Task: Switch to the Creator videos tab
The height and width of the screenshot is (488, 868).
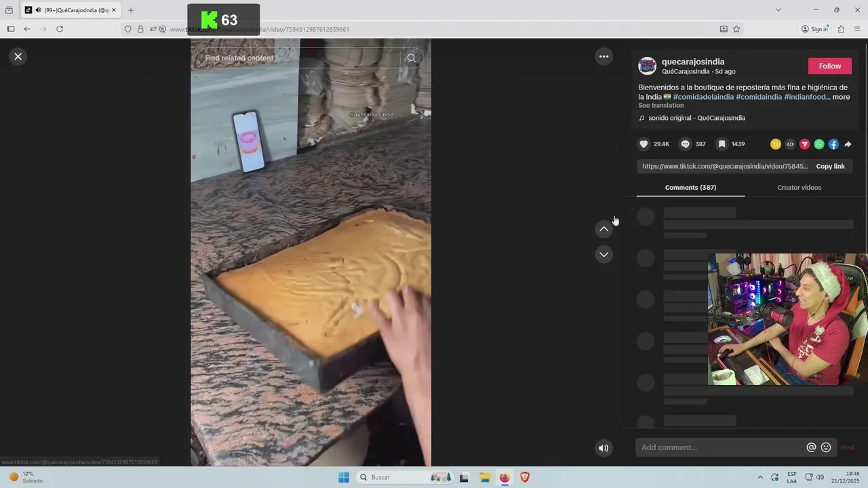Action: [799, 188]
